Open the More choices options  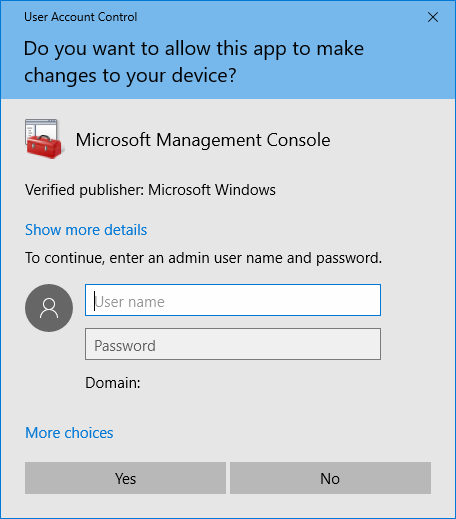click(x=69, y=433)
